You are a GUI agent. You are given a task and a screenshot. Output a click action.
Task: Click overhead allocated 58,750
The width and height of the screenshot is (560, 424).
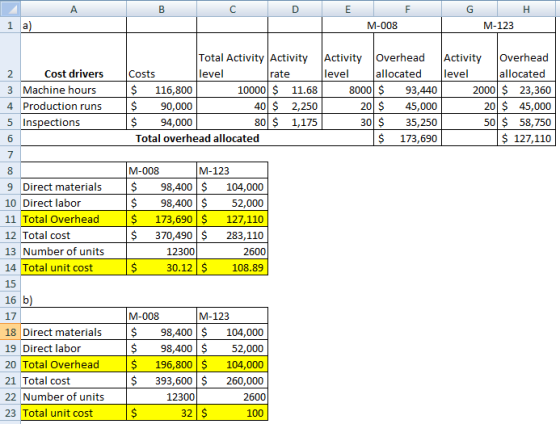526,122
